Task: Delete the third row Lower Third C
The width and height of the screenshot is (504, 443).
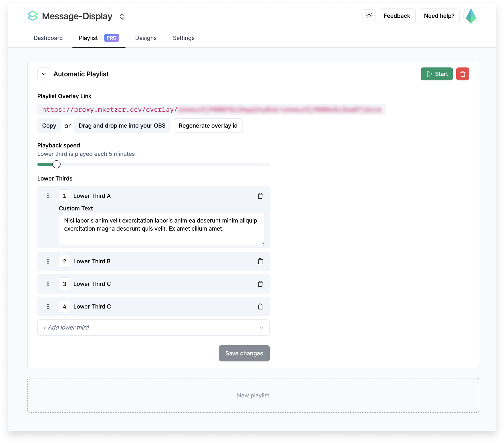Action: point(260,284)
